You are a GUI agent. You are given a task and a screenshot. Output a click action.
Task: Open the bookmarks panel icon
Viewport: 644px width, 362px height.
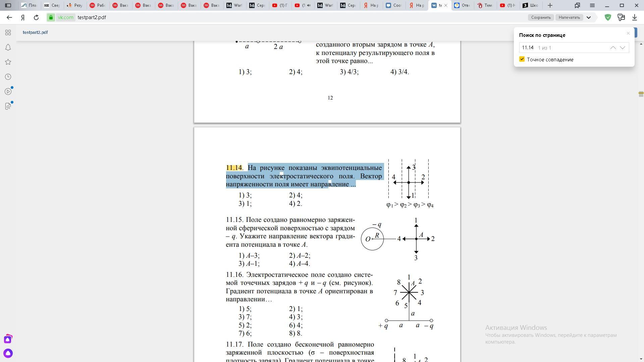pyautogui.click(x=577, y=5)
